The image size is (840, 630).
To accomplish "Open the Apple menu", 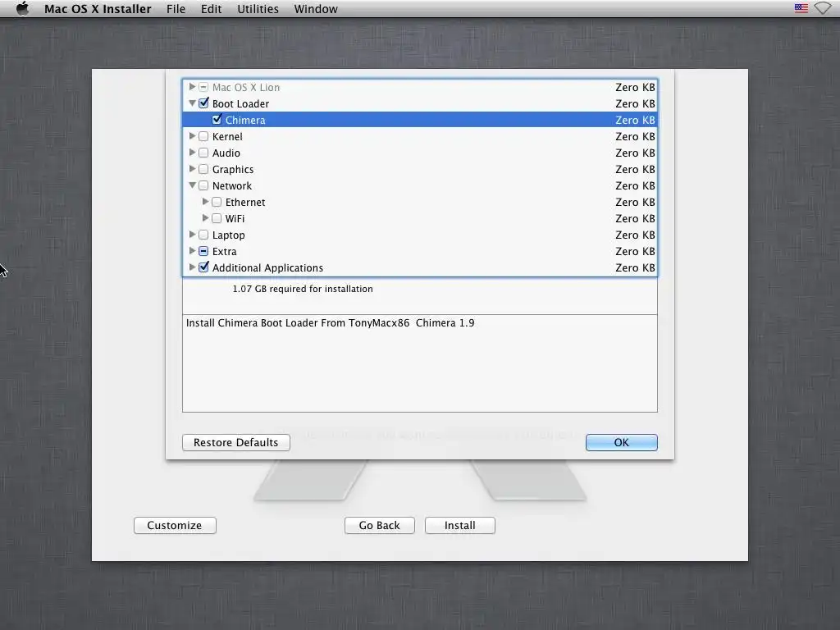I will [x=22, y=8].
